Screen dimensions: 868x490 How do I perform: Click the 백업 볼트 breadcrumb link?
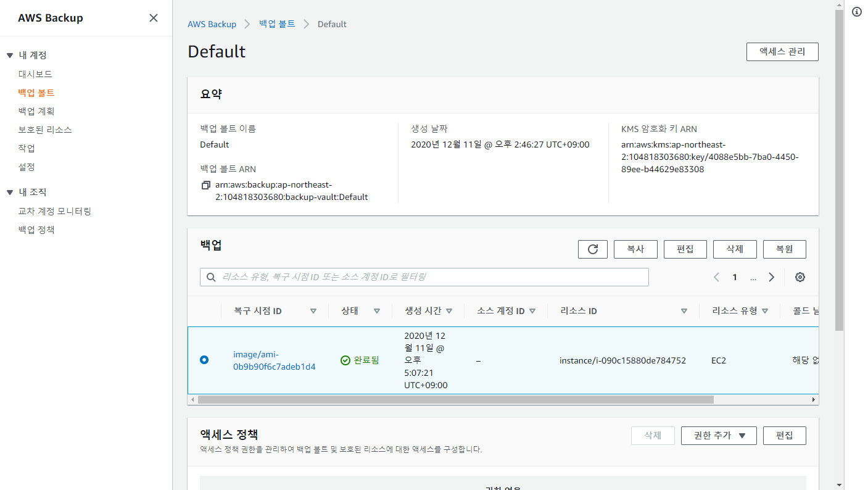pos(277,24)
